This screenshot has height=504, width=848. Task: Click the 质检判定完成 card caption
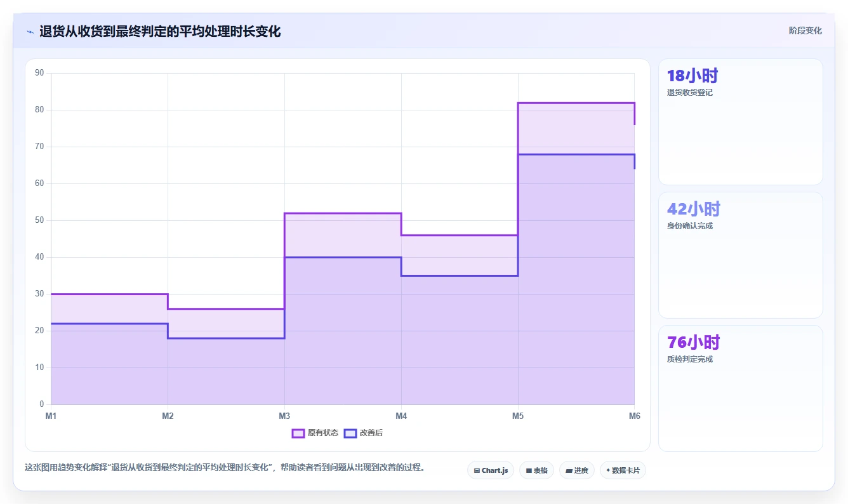[x=690, y=359]
